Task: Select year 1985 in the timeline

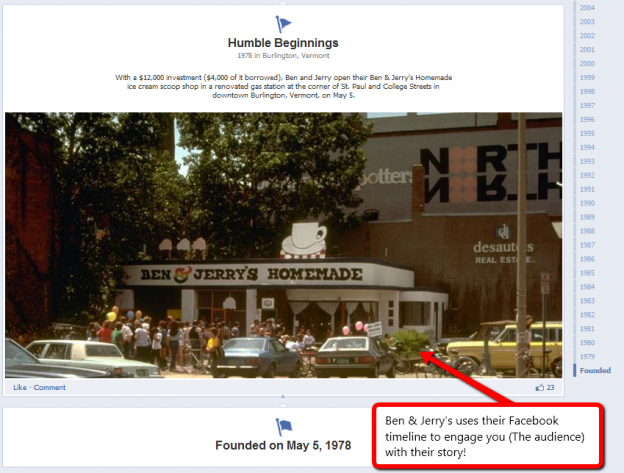Action: tap(587, 273)
